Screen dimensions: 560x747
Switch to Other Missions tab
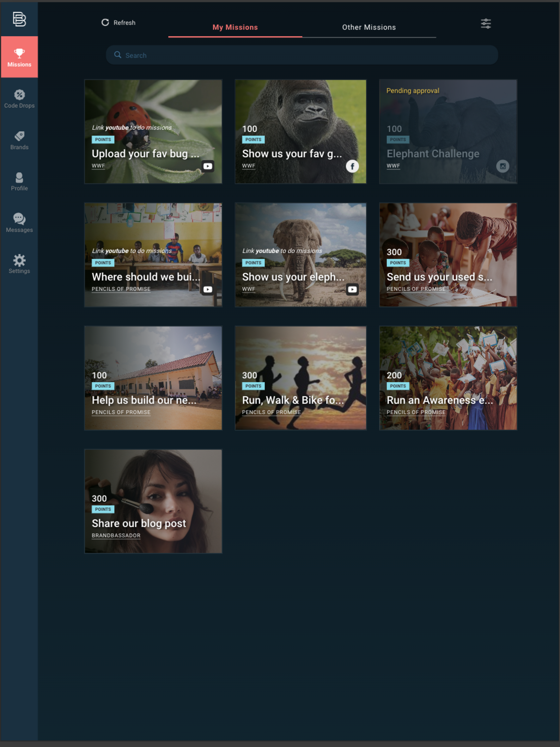click(369, 27)
